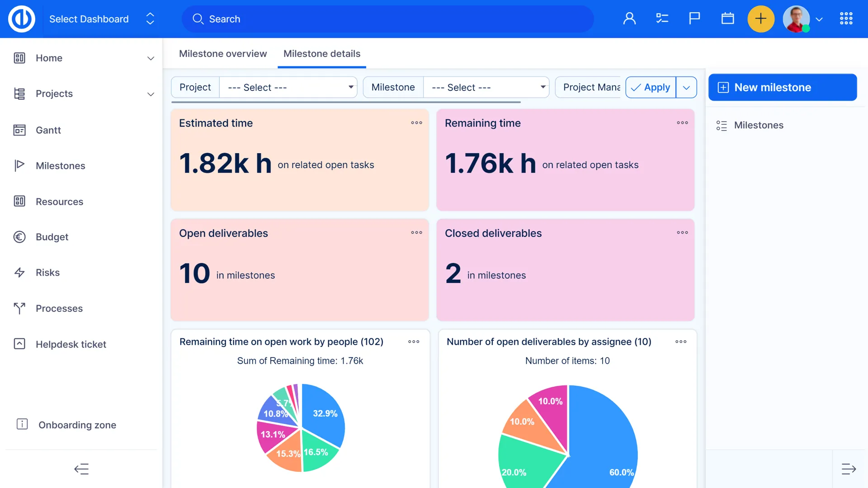The width and height of the screenshot is (868, 488).
Task: Open the apps grid menu icon
Action: [x=846, y=19]
